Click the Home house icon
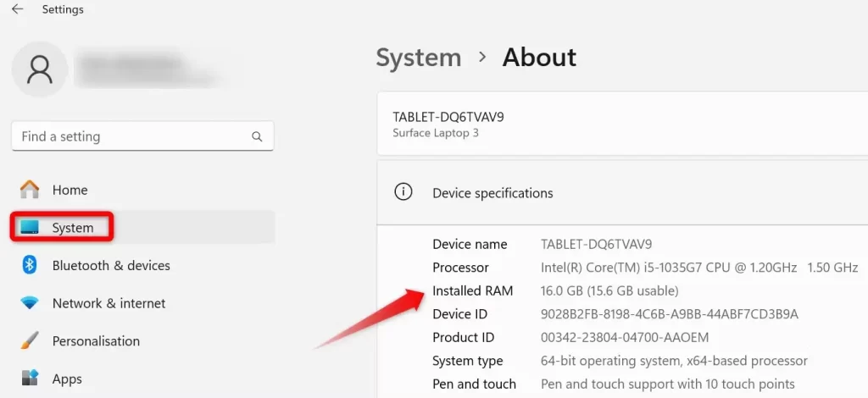 [x=30, y=190]
